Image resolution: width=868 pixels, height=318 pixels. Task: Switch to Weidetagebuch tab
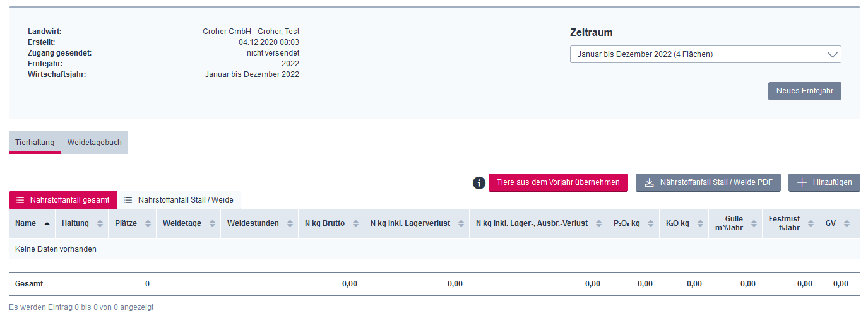click(x=95, y=143)
